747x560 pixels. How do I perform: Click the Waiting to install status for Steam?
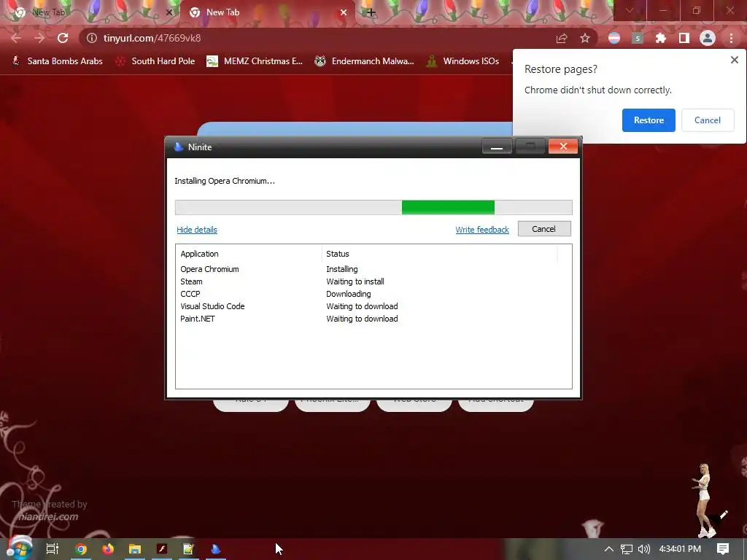point(355,281)
